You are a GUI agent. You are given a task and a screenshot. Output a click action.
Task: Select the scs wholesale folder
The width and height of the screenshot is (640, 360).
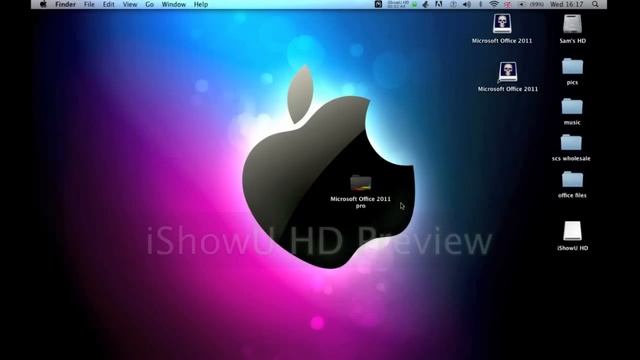[571, 143]
